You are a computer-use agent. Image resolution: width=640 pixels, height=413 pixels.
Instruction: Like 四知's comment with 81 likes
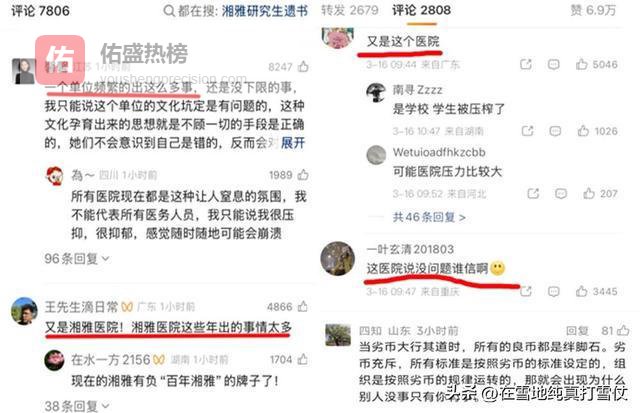(x=623, y=330)
